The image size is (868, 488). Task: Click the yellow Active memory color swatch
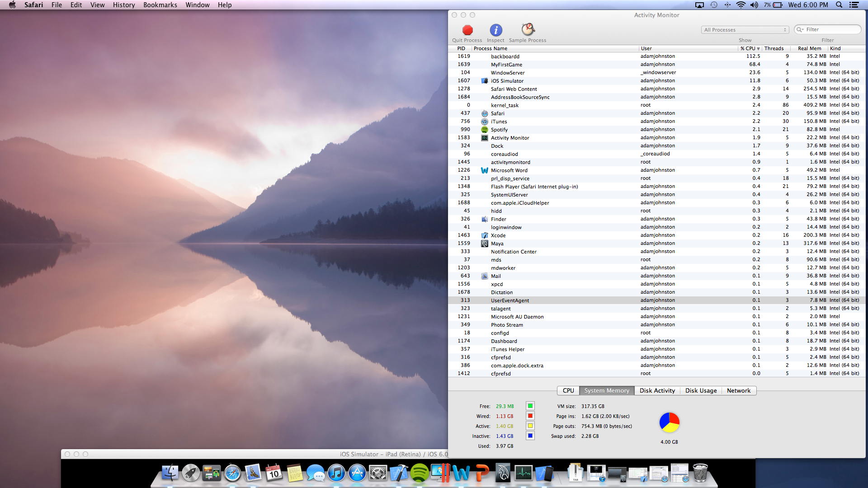coord(530,426)
